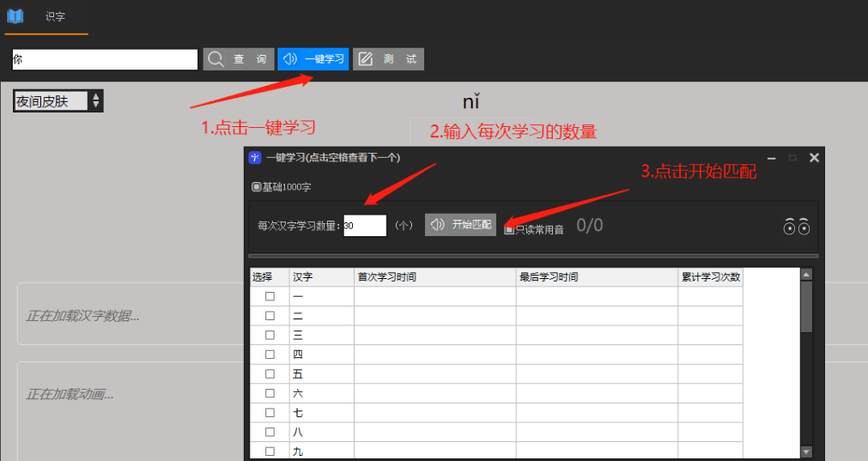Click the speaker icon on 开始匹配 button
The height and width of the screenshot is (461, 868).
click(x=438, y=225)
